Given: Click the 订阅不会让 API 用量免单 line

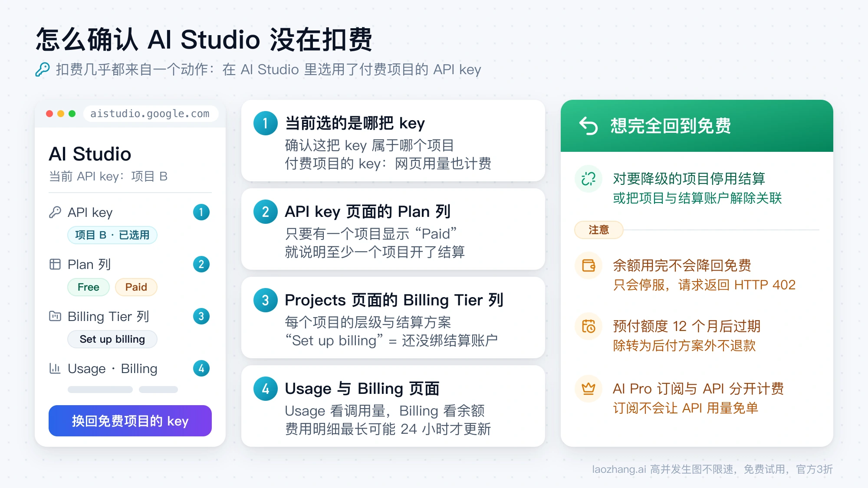Looking at the screenshot, I should (686, 408).
